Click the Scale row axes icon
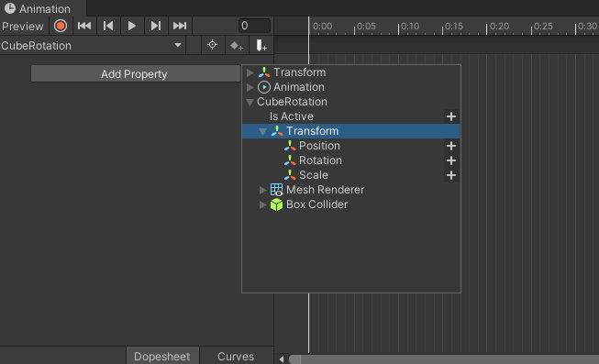 290,175
